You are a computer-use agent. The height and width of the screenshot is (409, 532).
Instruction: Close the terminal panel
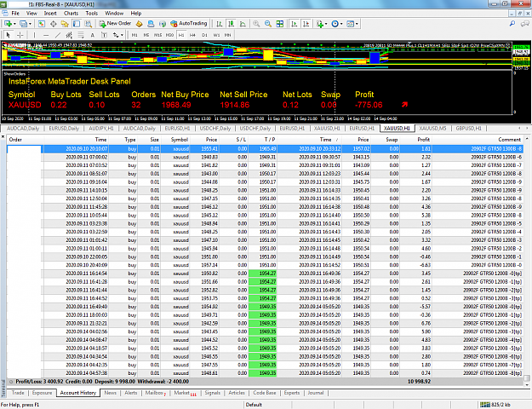tap(3, 137)
